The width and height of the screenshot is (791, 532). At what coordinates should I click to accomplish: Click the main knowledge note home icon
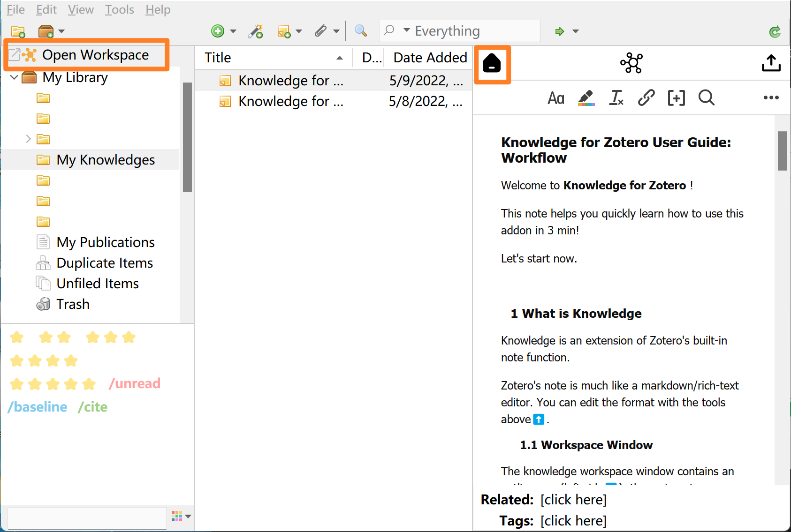pos(492,64)
